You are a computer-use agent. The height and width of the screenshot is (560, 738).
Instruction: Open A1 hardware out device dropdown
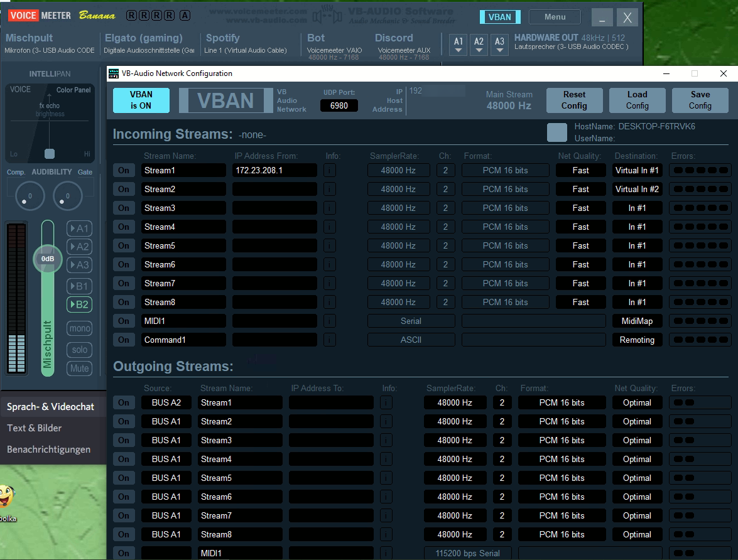(459, 45)
